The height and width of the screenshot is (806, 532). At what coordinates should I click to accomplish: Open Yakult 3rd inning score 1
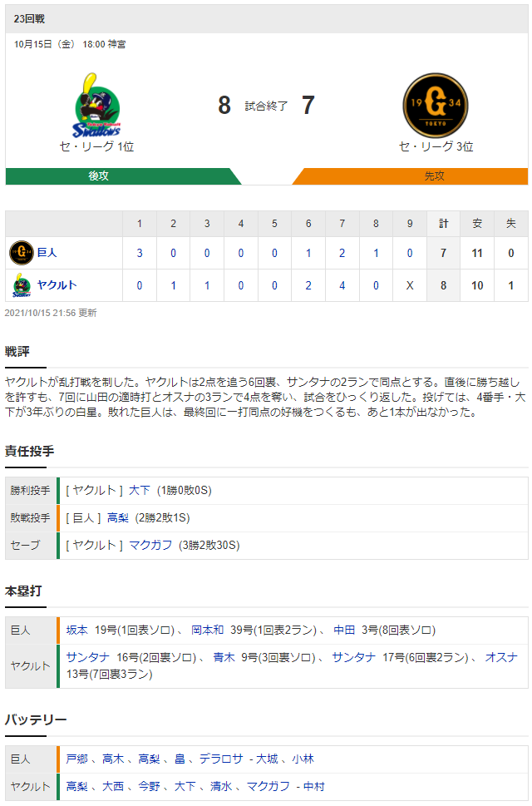click(x=207, y=285)
